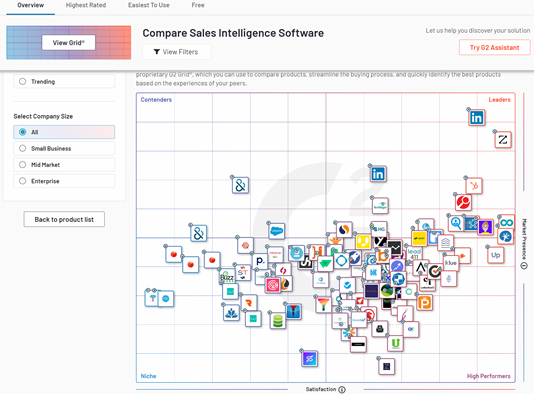This screenshot has height=394, width=534.
Task: Click the dark blue 'p.' logo marker
Action: [261, 261]
